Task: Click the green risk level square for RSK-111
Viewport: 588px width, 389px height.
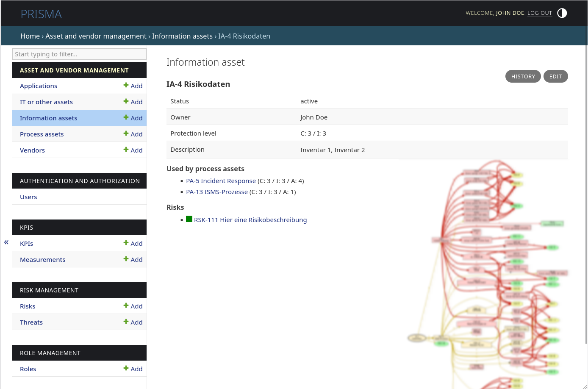Action: click(x=189, y=219)
